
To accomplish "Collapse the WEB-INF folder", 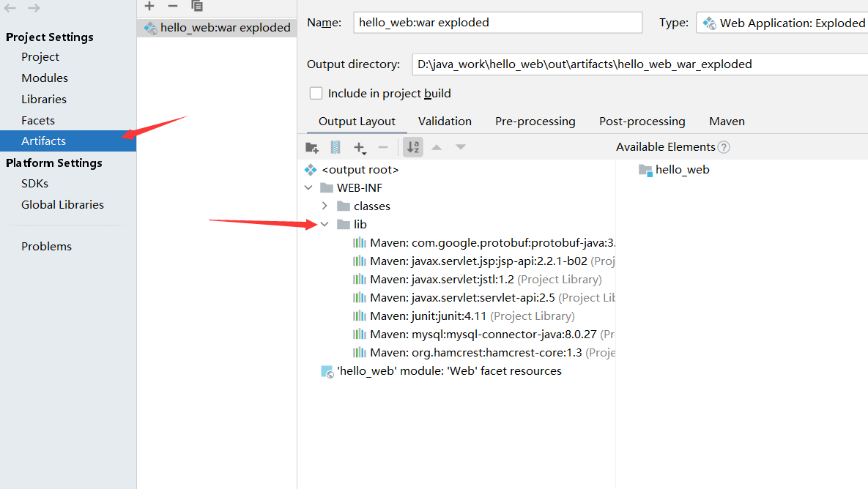I will (x=308, y=188).
